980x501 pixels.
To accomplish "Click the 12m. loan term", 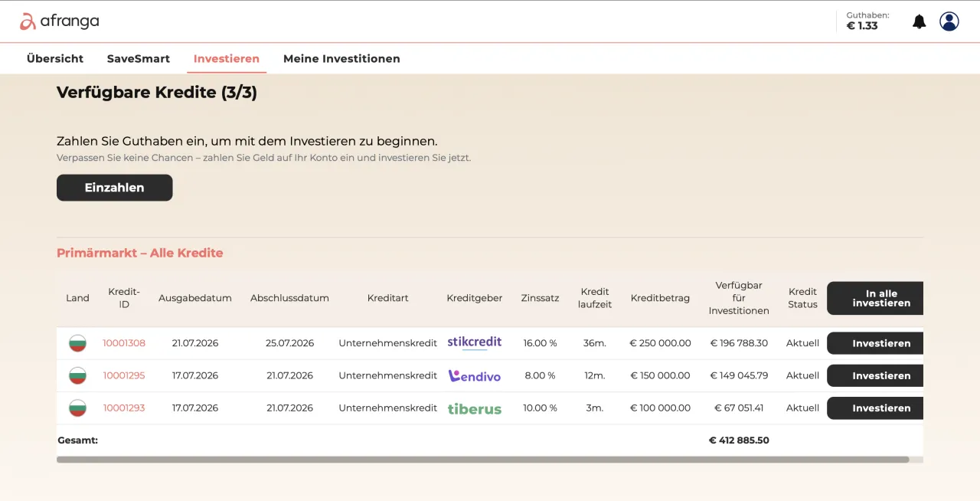I will pyautogui.click(x=595, y=375).
